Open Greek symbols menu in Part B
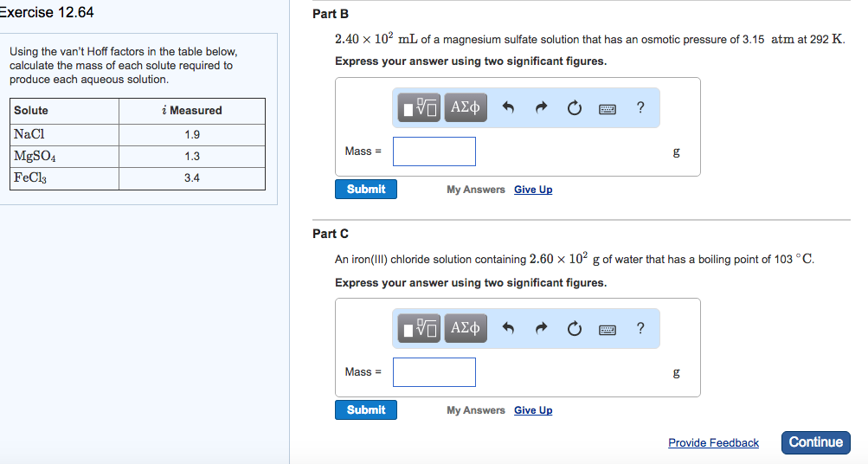868x464 pixels. click(466, 107)
